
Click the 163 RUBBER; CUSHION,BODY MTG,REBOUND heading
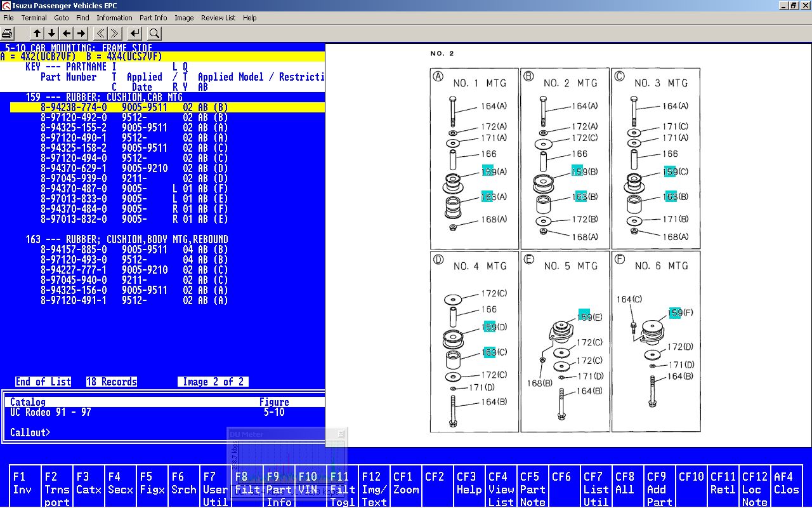pos(127,239)
